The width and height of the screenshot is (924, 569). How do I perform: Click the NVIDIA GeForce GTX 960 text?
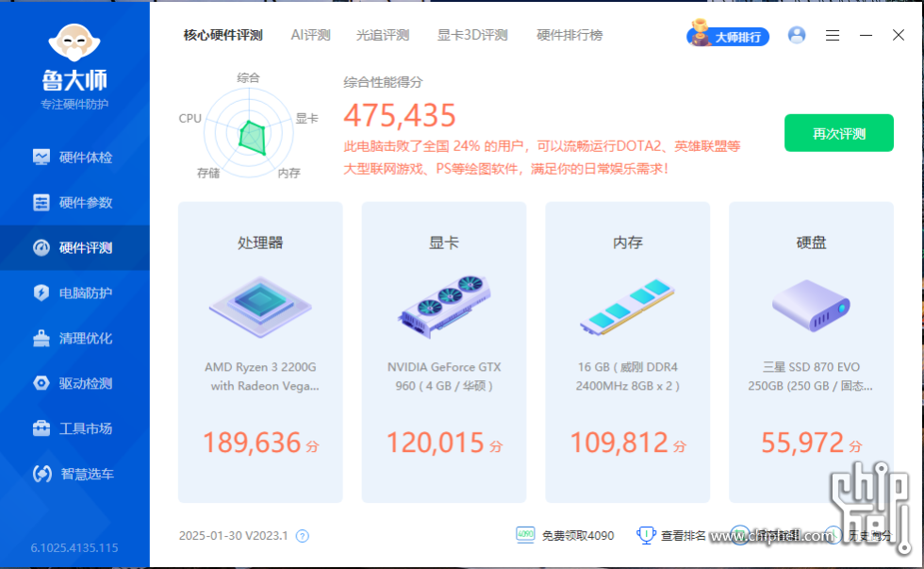click(x=444, y=377)
